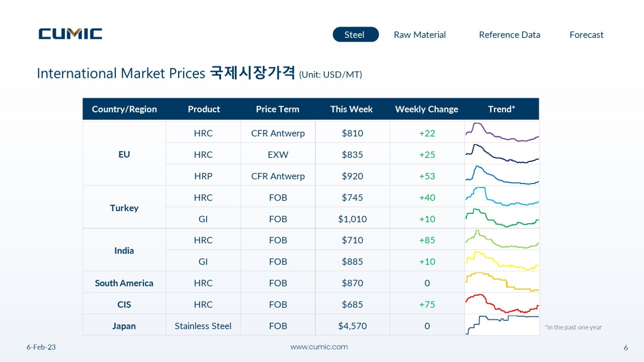Open the www.cumic.com link
The height and width of the screenshot is (362, 644).
tap(319, 346)
